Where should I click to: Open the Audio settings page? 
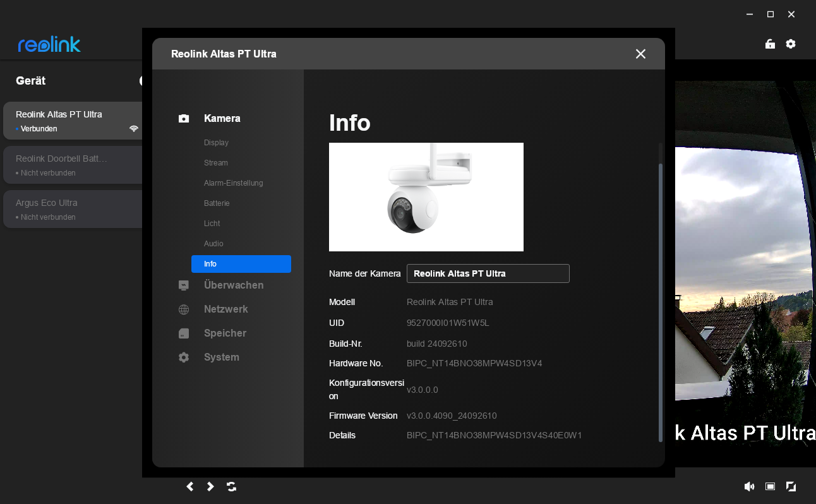pos(213,244)
